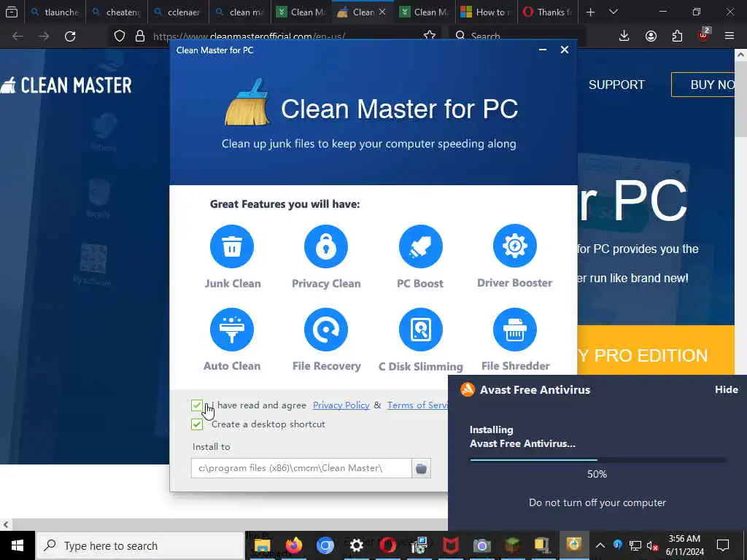Click the bookmark star in address bar
The image size is (747, 560).
[x=429, y=36]
